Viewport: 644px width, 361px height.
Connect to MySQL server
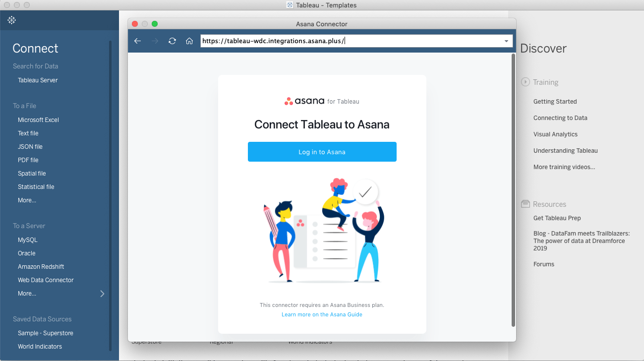pos(28,240)
